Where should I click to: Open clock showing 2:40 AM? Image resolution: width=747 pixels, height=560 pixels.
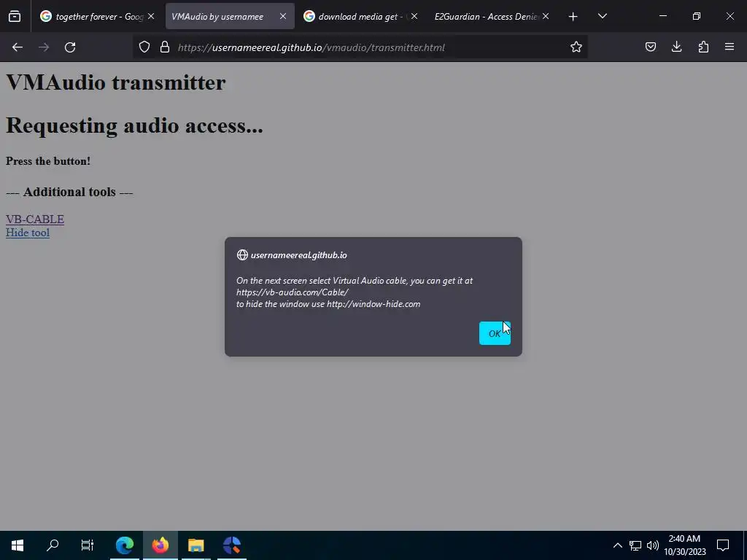coord(684,545)
